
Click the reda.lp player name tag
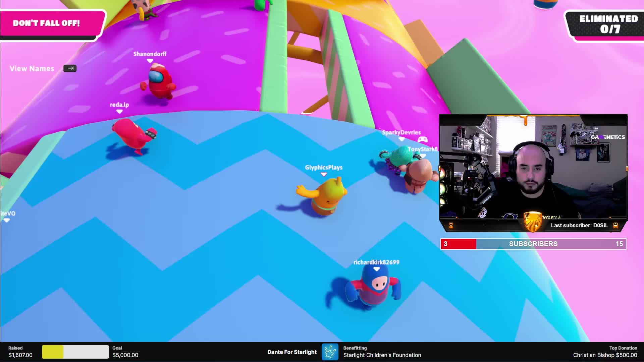point(119,105)
